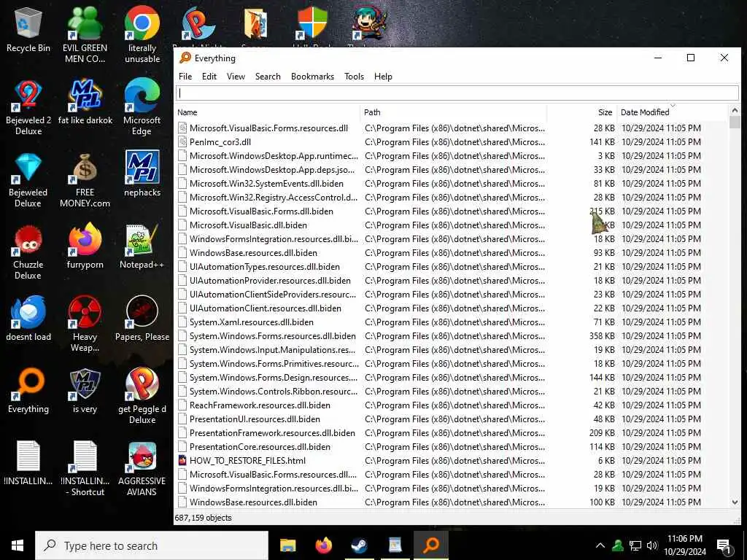Click the results scrollbar down arrow
The width and height of the screenshot is (747, 560).
click(x=735, y=502)
